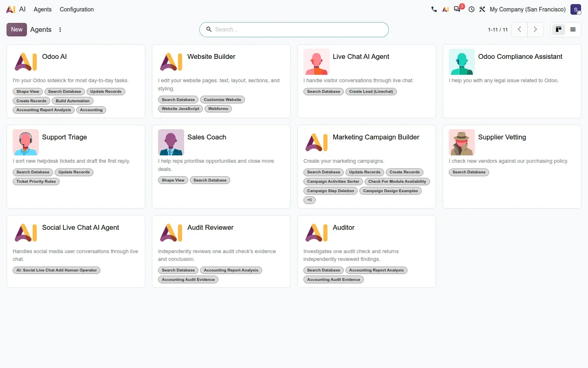
Task: Open the Agents menu in the navbar
Action: coord(42,9)
